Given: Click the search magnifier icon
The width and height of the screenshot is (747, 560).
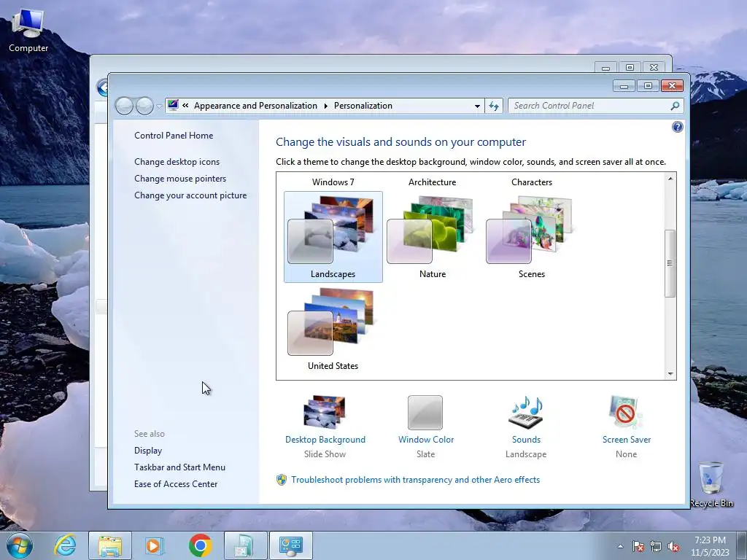Looking at the screenshot, I should (675, 106).
